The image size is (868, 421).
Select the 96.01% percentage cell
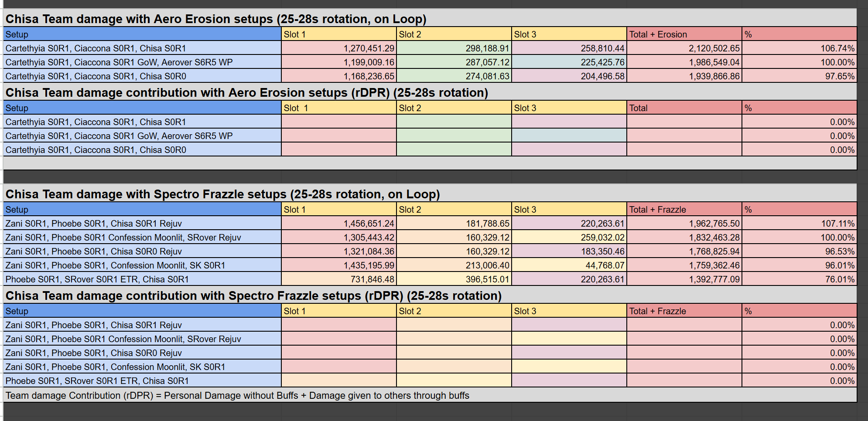coord(800,265)
